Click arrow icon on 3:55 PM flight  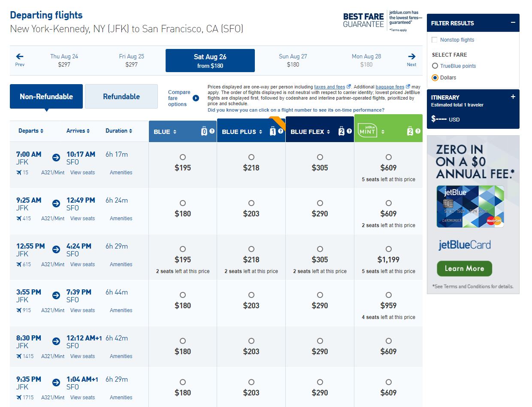click(56, 295)
